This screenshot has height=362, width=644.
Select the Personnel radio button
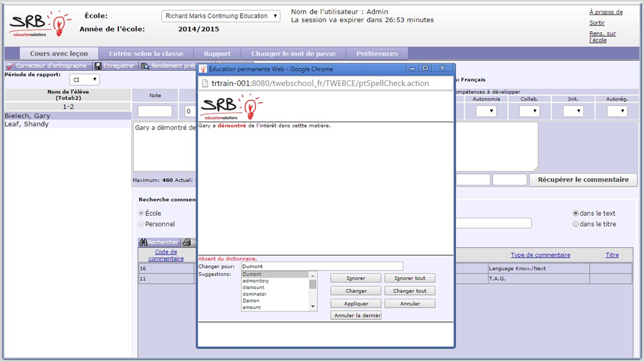(x=141, y=224)
